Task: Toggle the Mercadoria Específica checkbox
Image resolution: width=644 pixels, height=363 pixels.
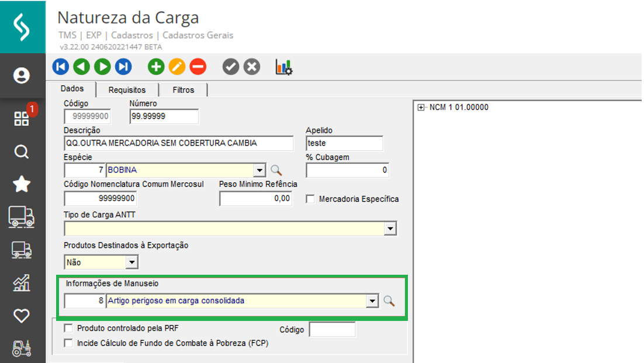Action: 310,199
